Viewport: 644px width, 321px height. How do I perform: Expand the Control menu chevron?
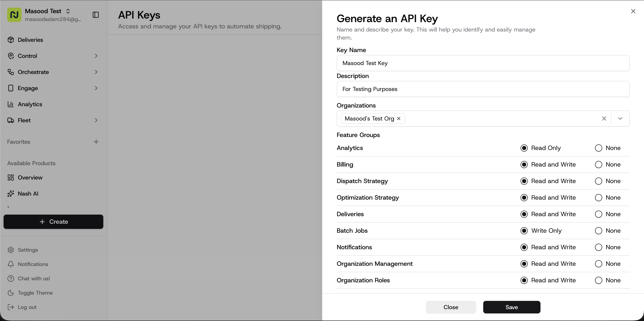(x=96, y=56)
